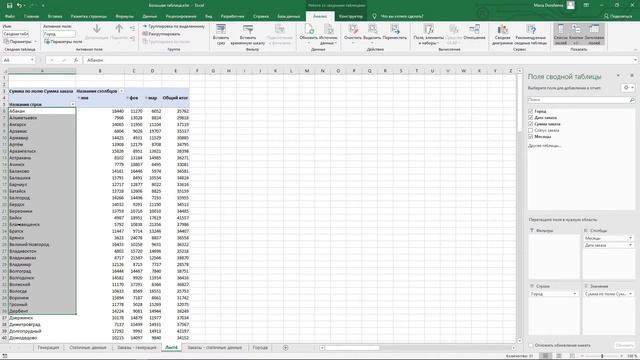The height and width of the screenshot is (360, 640).
Task: Open ribbon display options icon in title bar
Action: pyautogui.click(x=586, y=5)
